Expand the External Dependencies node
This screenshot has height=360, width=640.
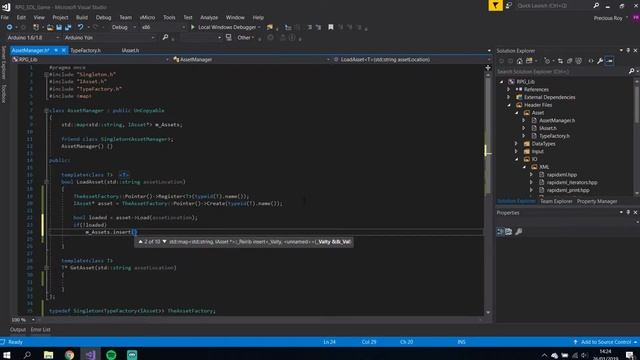point(509,97)
